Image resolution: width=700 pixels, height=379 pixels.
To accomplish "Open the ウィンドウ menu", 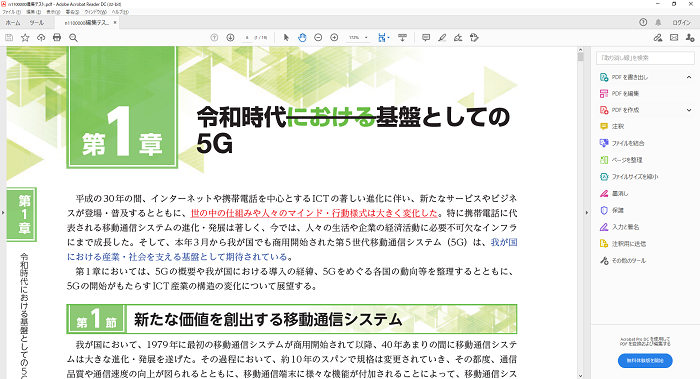I will point(96,12).
